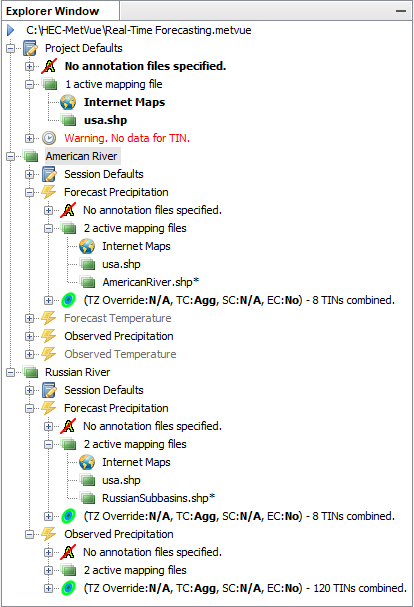Viewport: 414px width, 607px height.
Task: Click the globe icon for bold Internet Maps
Action: (68, 102)
